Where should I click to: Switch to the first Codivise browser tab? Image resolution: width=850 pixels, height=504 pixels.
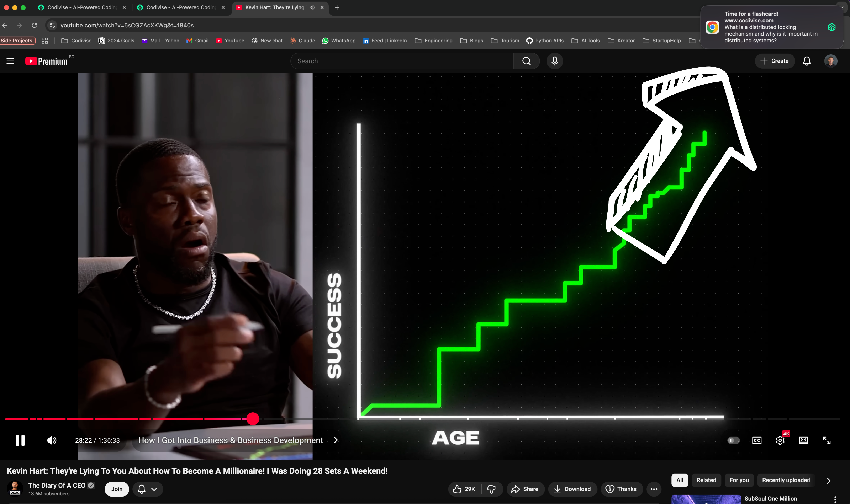click(x=81, y=7)
